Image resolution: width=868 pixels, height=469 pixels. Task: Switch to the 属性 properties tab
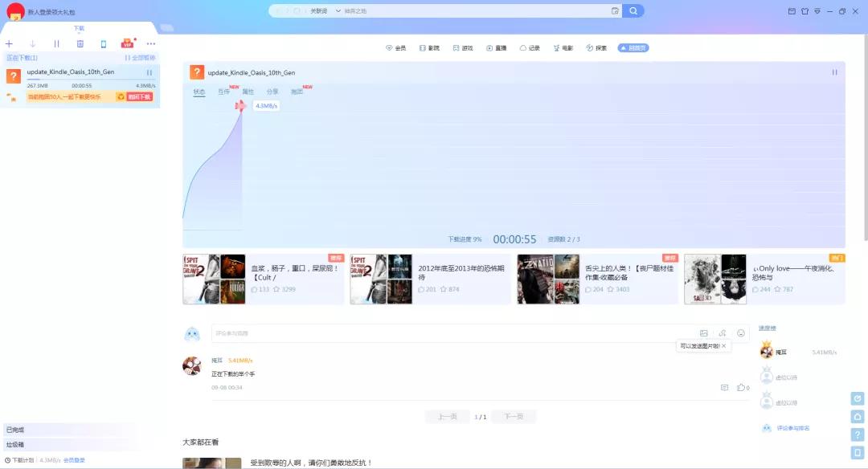tap(248, 92)
